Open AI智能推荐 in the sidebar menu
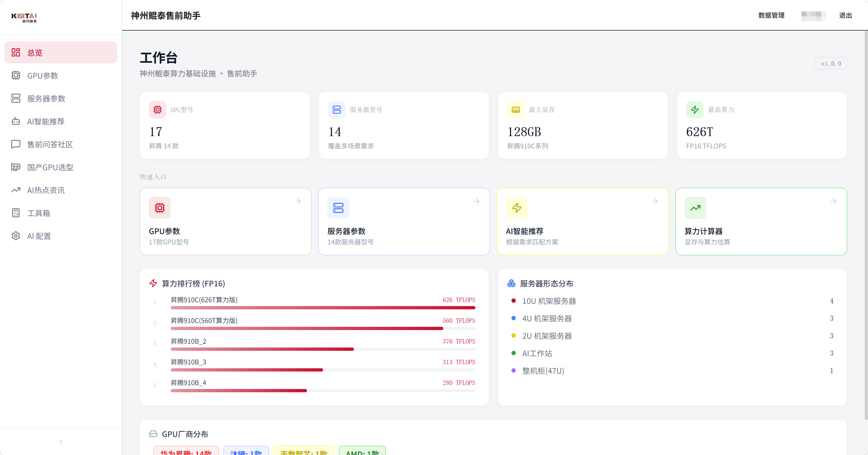This screenshot has height=455, width=868. pyautogui.click(x=61, y=121)
